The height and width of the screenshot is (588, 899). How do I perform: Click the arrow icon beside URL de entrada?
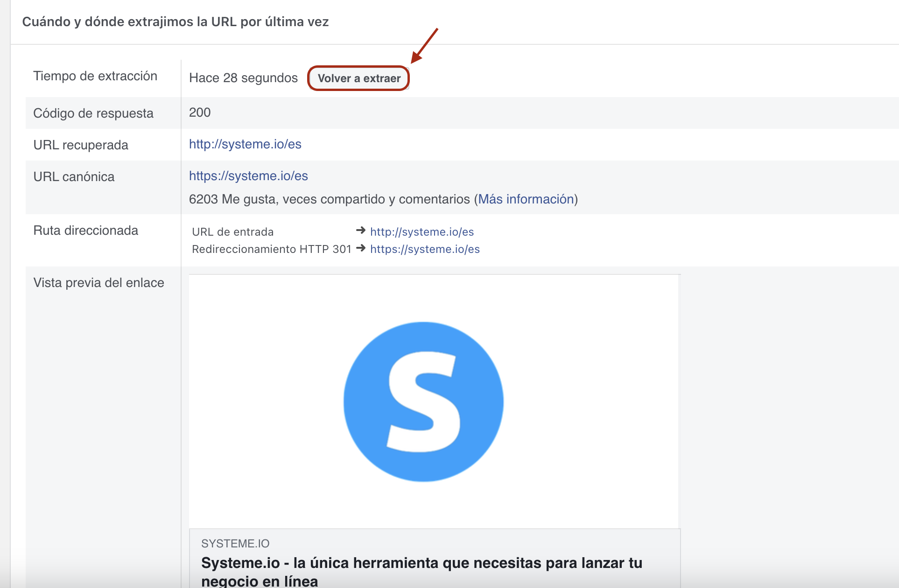360,231
